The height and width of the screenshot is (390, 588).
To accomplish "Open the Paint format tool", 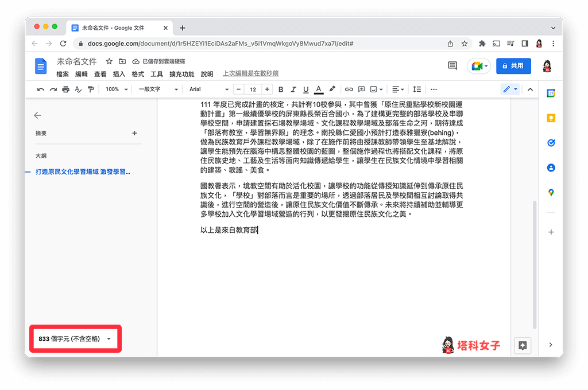I will [x=91, y=89].
